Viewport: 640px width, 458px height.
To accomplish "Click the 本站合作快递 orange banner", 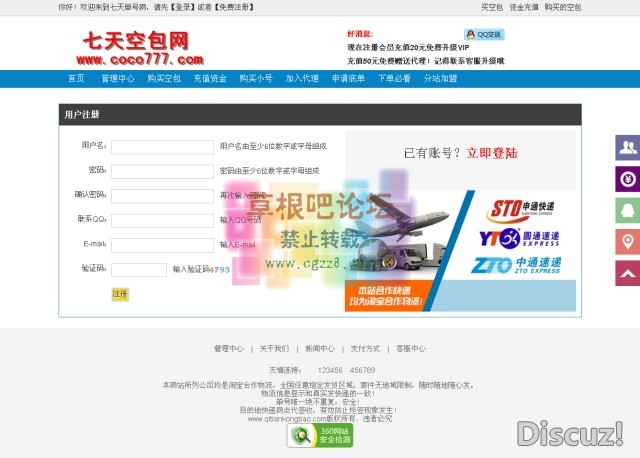I will pos(386,296).
